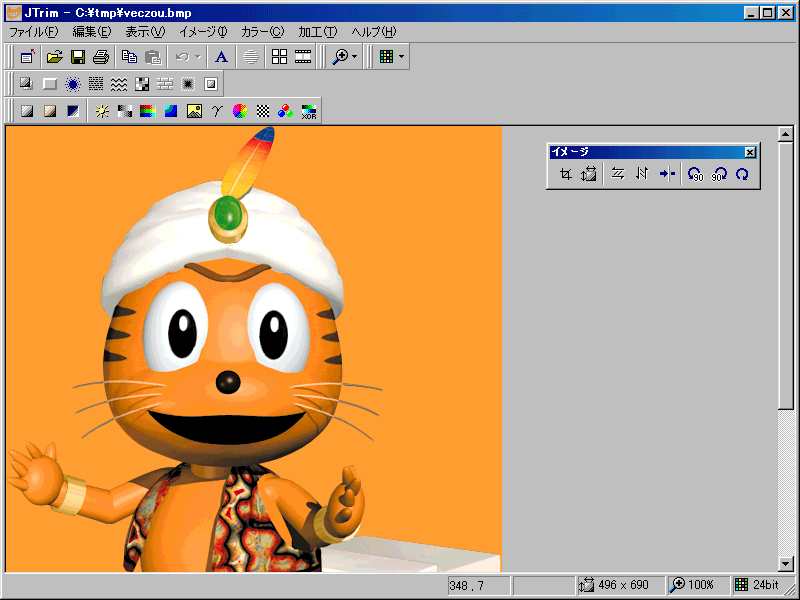The height and width of the screenshot is (600, 800).
Task: Click the four-squares tile icon
Action: coord(279,57)
